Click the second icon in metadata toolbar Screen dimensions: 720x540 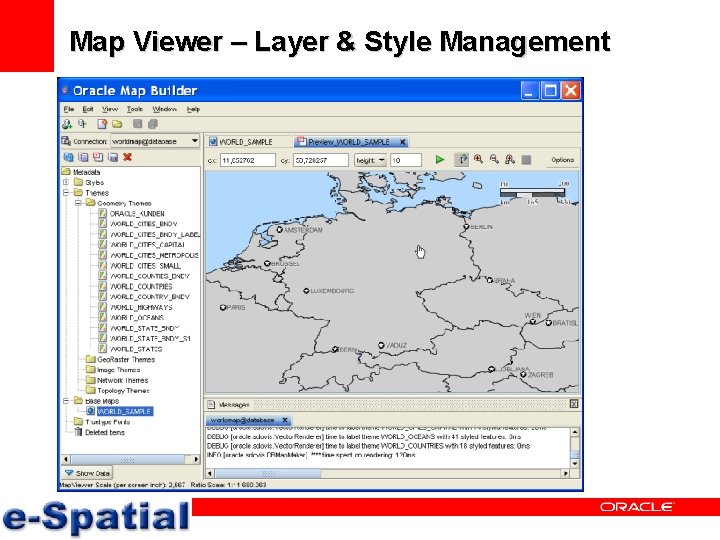83,157
